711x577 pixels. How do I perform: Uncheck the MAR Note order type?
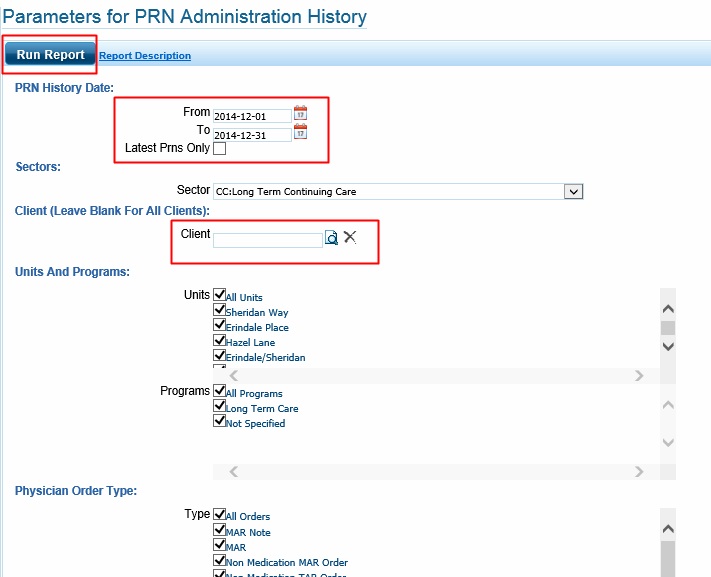[x=220, y=530]
